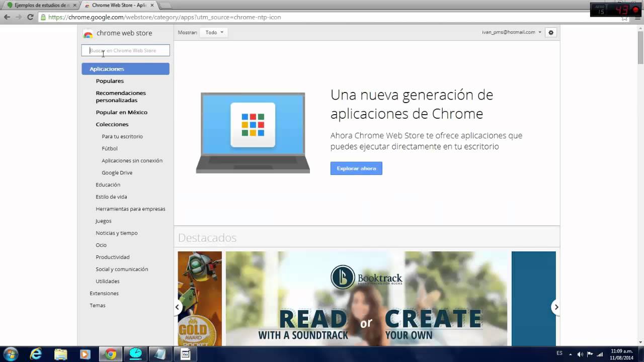Open the Gold Award game banner

pyautogui.click(x=200, y=299)
